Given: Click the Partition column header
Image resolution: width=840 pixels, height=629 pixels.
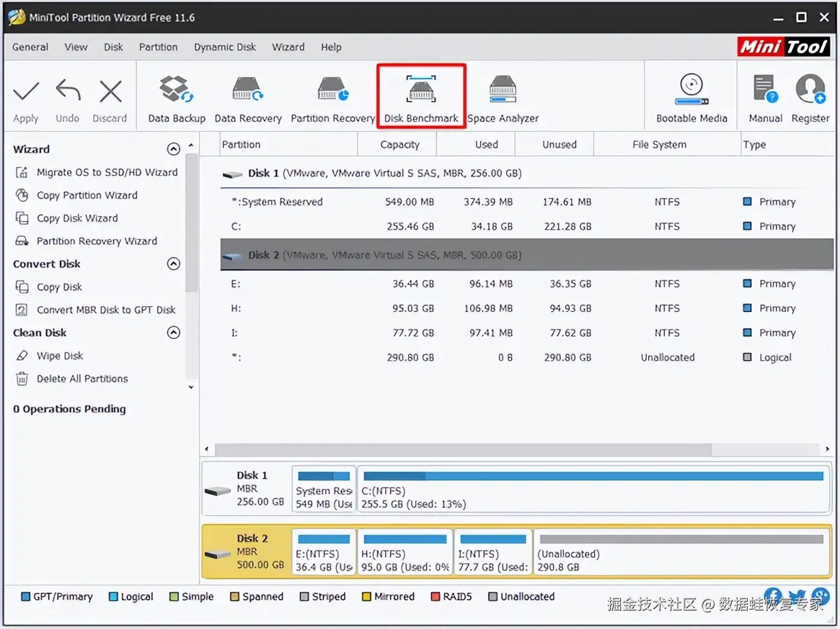Looking at the screenshot, I should [x=288, y=145].
